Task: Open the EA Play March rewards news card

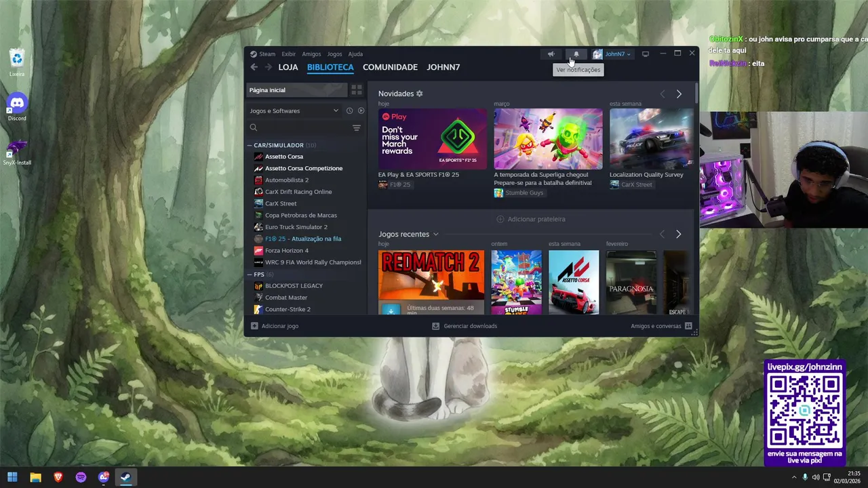Action: click(x=433, y=139)
